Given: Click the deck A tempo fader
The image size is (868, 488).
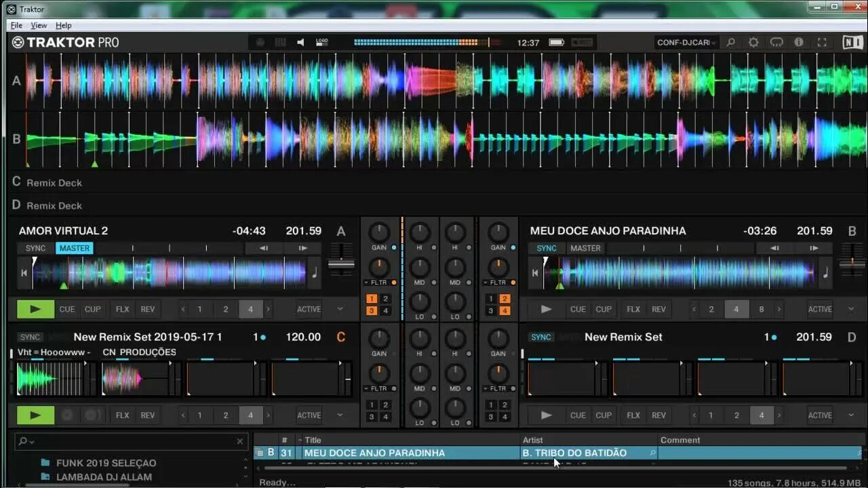Looking at the screenshot, I should (x=341, y=264).
